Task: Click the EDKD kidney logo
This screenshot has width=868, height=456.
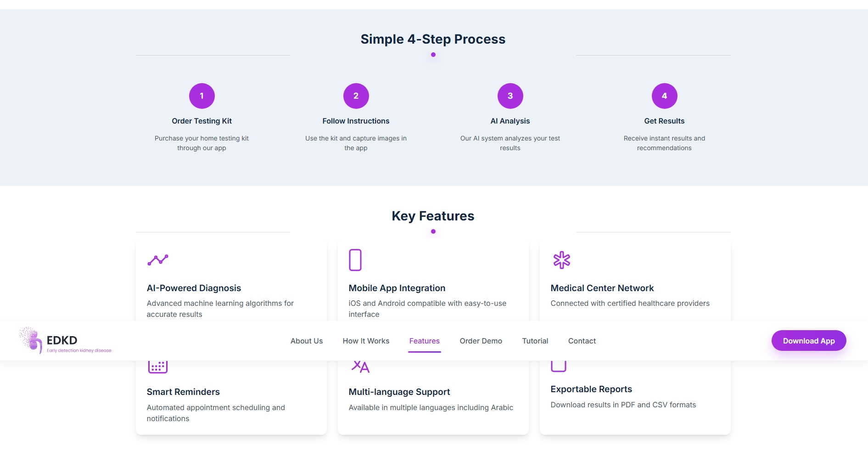Action: point(31,340)
